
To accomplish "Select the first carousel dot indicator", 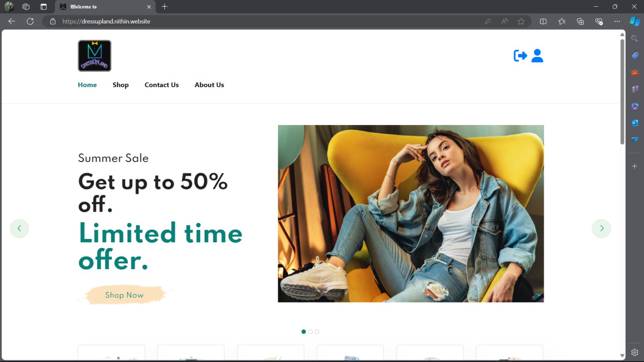I will click(304, 332).
